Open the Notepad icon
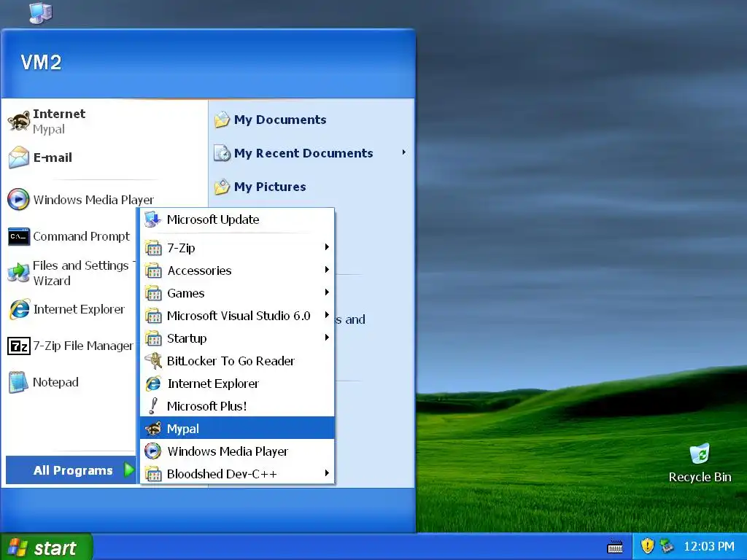This screenshot has width=747, height=560. click(x=18, y=382)
